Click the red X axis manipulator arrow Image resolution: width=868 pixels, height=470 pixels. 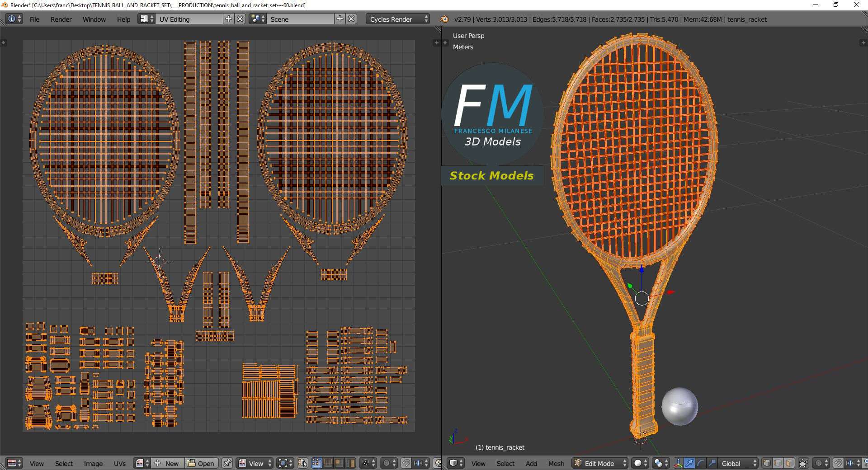(x=671, y=292)
